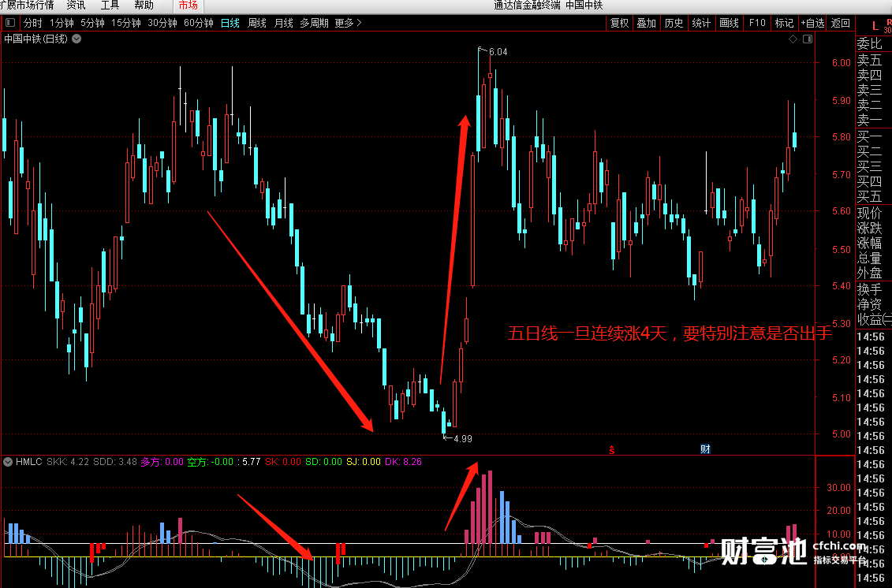Open the 扩展市场行情 menu
The image size is (892, 588).
[27, 5]
